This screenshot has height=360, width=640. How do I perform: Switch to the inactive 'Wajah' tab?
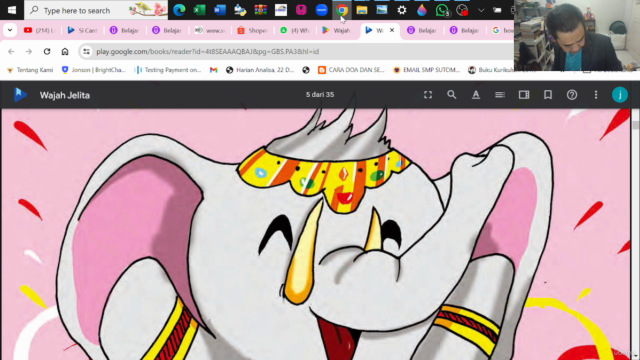[x=336, y=30]
